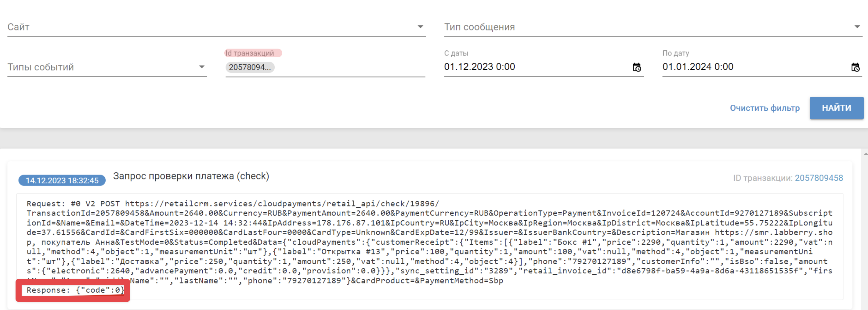Click the Тип сообщения select field
Image resolution: width=868 pixels, height=310 pixels.
[653, 27]
